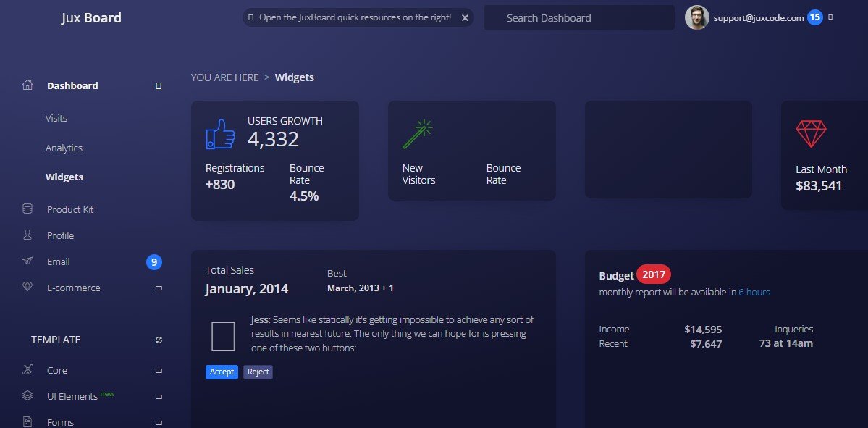Refresh the Template section with sync icon
The height and width of the screenshot is (428, 868).
pos(159,340)
